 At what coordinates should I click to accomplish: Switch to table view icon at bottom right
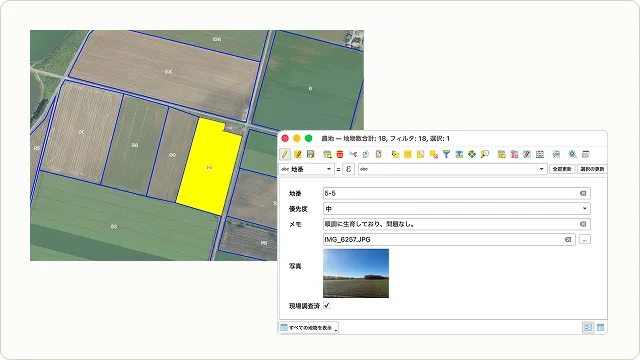(x=600, y=327)
